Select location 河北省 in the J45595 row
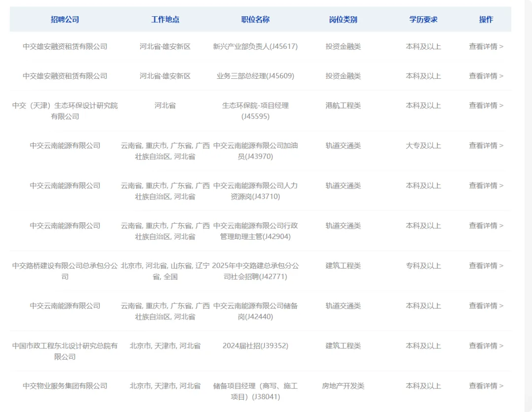The width and height of the screenshot is (532, 412). pos(165,105)
